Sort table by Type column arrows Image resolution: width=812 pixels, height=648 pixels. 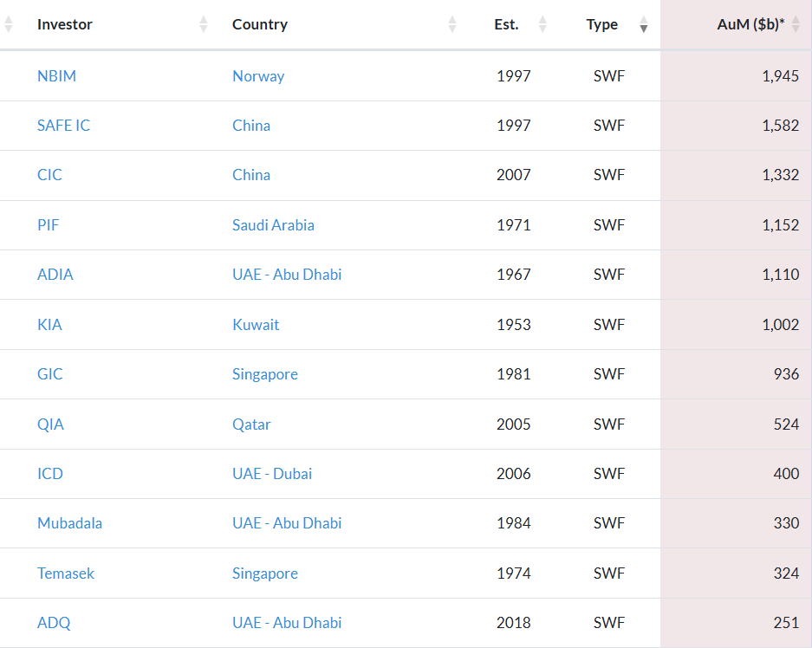tap(644, 24)
